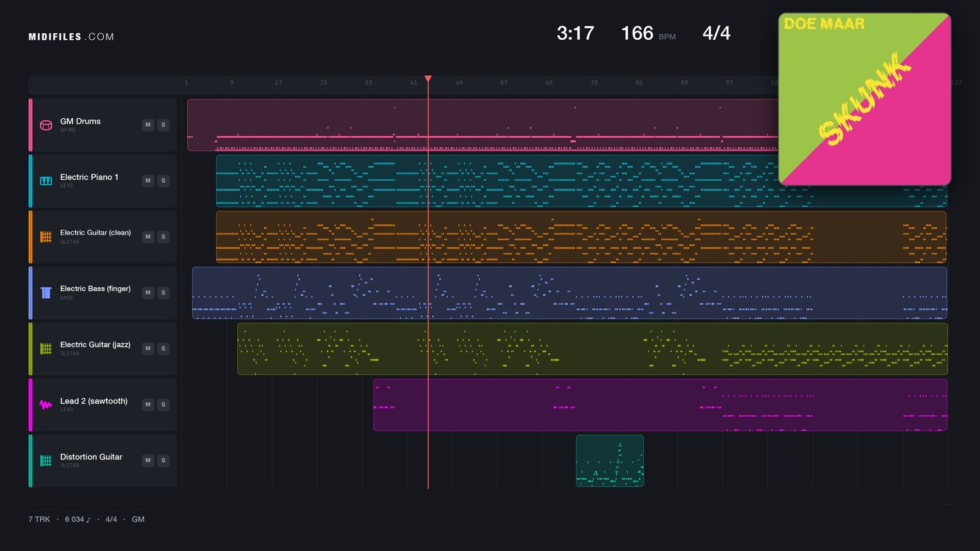Click the GM Drums track name

tap(80, 121)
